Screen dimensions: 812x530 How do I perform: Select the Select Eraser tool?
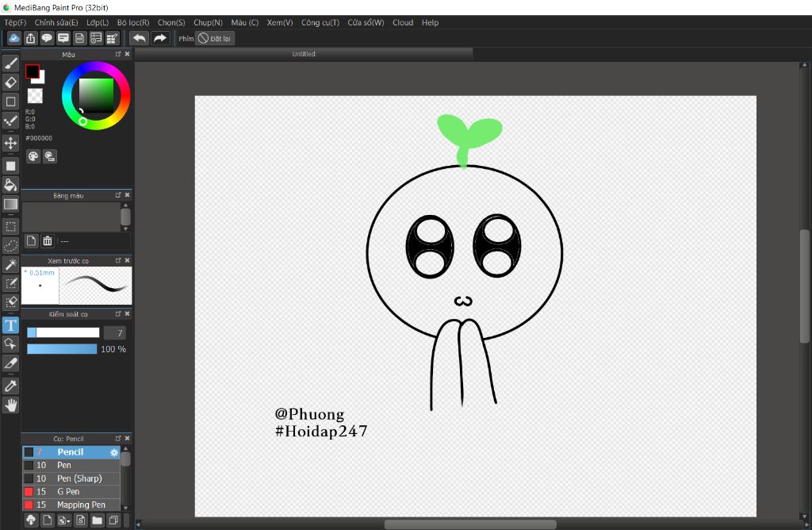tap(10, 302)
